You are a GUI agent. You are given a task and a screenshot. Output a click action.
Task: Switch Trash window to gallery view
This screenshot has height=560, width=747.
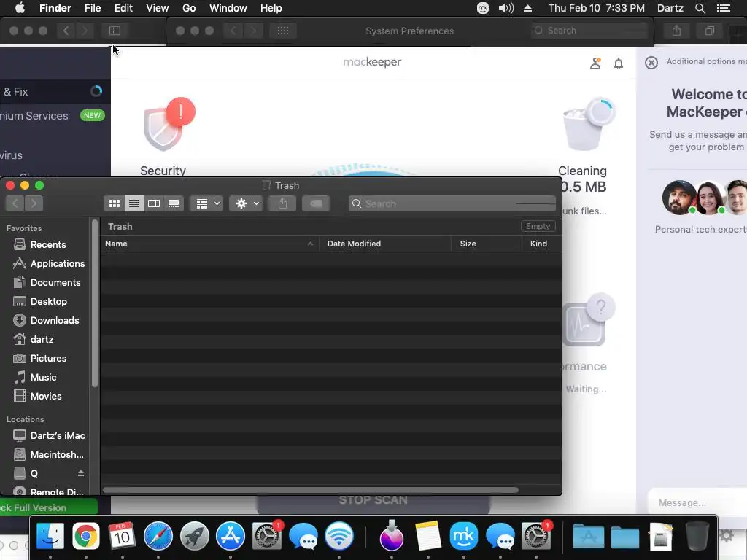tap(174, 204)
